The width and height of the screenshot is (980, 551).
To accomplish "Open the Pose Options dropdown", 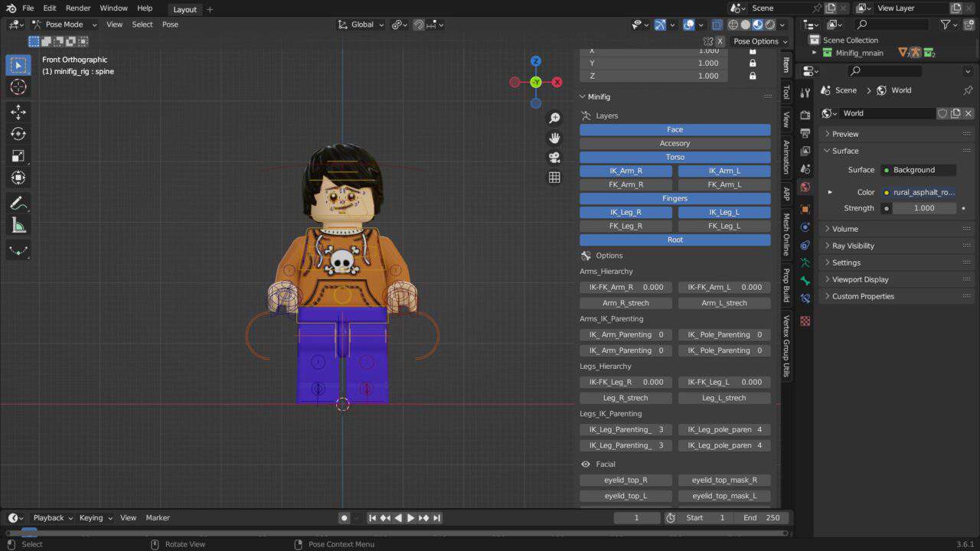I will coord(760,41).
